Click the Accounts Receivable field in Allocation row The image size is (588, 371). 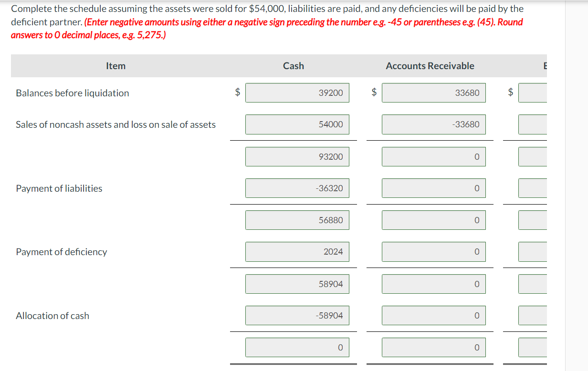(433, 315)
